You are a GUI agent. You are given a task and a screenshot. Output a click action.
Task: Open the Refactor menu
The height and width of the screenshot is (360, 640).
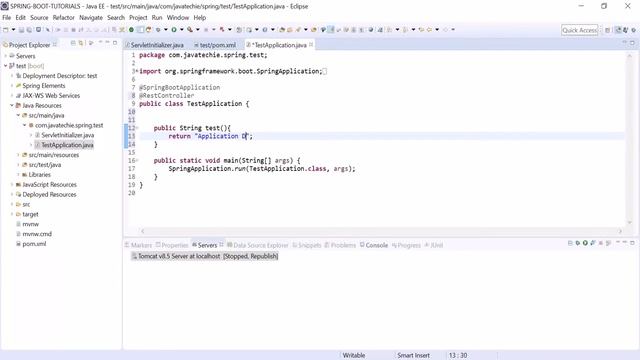coord(64,18)
